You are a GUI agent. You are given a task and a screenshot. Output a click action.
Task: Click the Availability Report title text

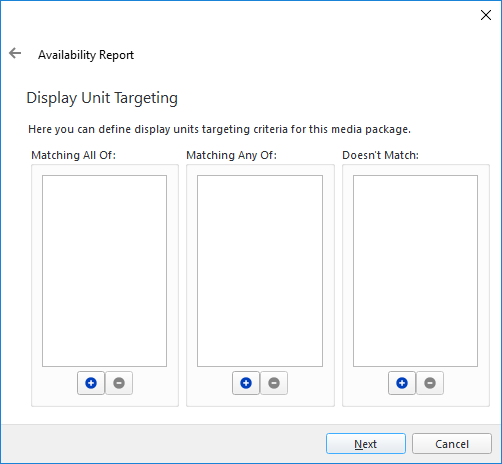[x=86, y=55]
